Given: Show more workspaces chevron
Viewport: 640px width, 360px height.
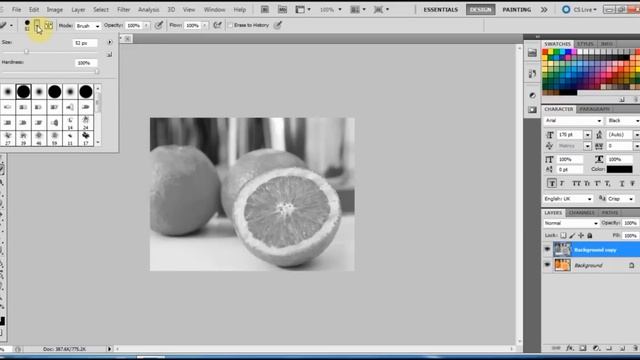Looking at the screenshot, I should pyautogui.click(x=544, y=9).
